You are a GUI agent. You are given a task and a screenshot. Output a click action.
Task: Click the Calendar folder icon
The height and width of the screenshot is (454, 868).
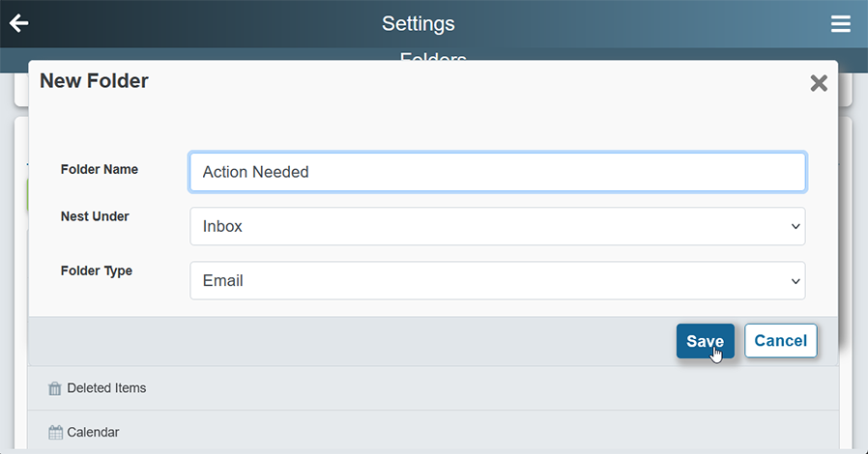click(x=55, y=433)
